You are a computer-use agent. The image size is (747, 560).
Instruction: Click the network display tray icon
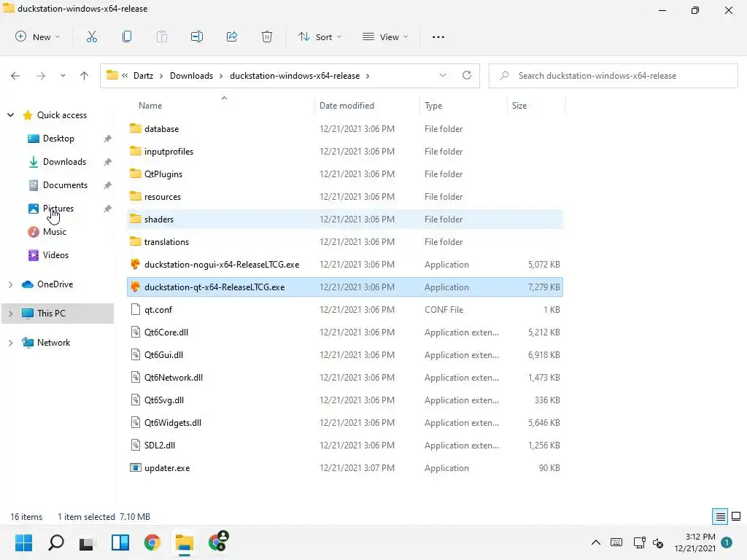coord(639,542)
